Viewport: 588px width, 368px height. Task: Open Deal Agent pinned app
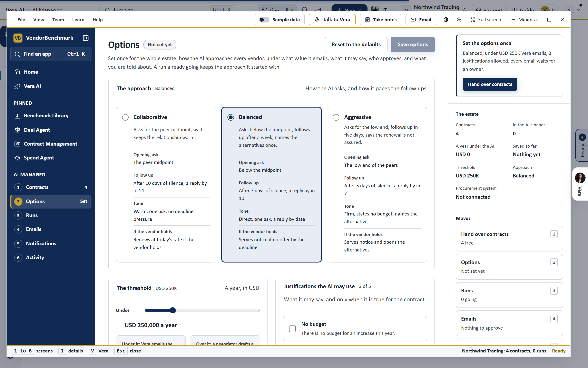click(51, 130)
